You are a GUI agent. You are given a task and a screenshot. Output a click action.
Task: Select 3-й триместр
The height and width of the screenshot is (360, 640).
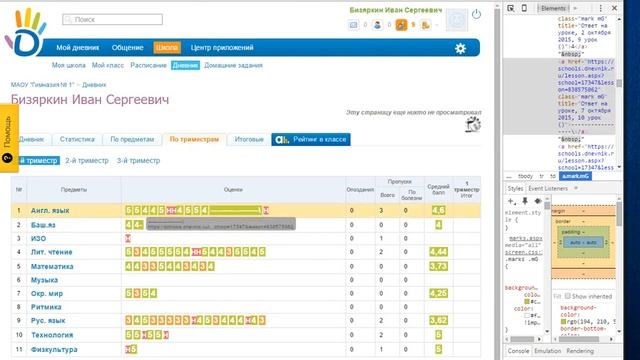[x=138, y=160]
